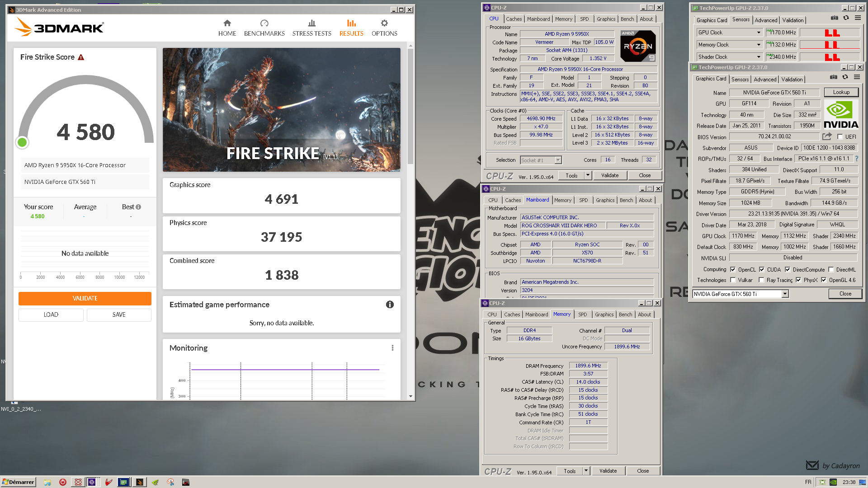
Task: Toggle the CUDA checkbox
Action: tap(762, 269)
